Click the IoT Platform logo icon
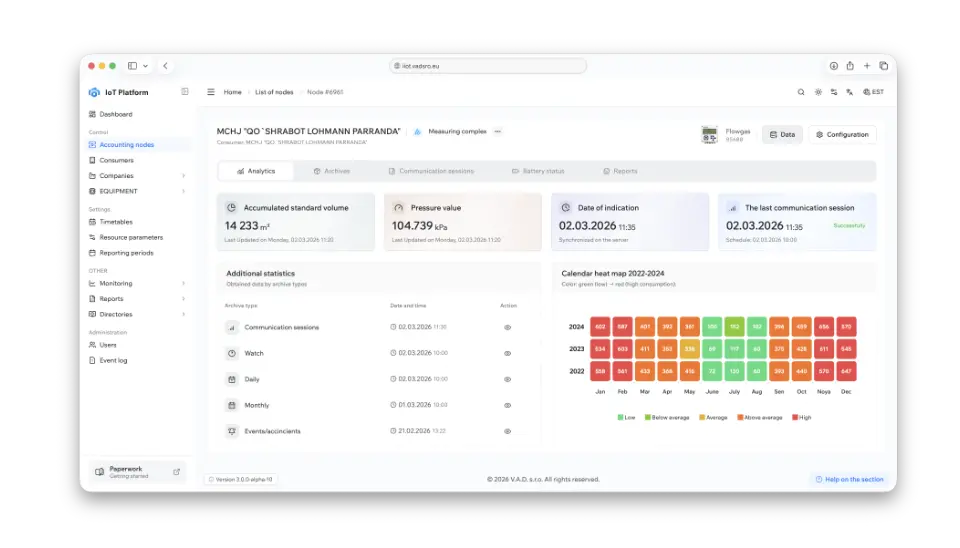The image size is (960, 548). 94,92
